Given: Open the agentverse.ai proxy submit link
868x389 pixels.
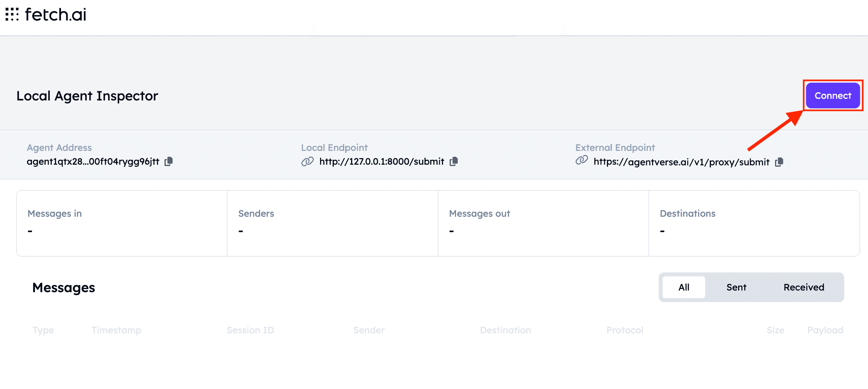Looking at the screenshot, I should click(681, 162).
